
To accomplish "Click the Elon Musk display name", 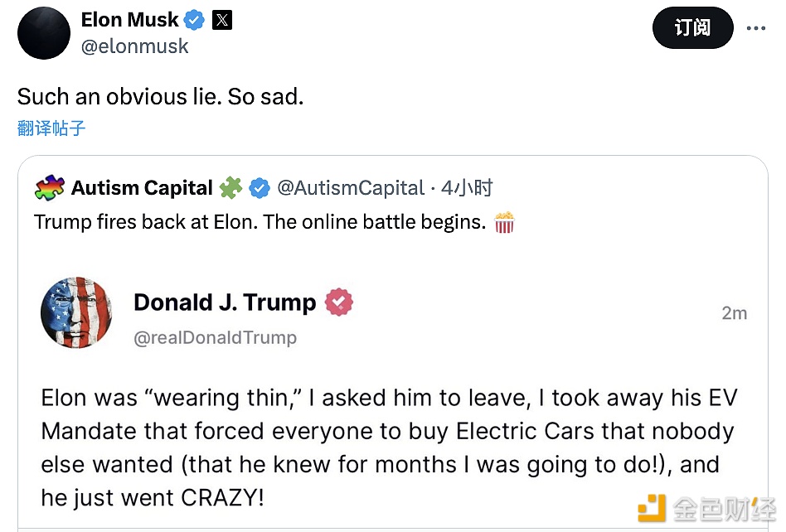I will tap(129, 20).
